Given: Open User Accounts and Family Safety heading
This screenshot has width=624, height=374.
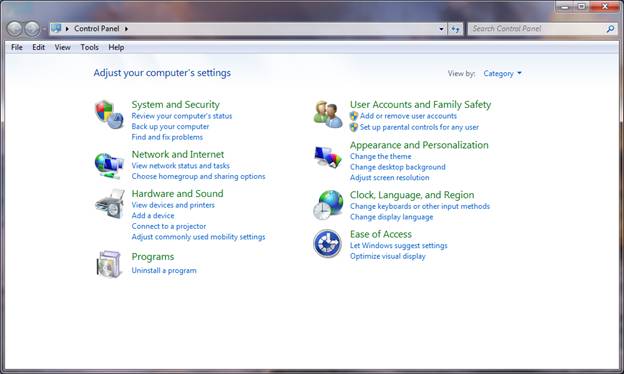Looking at the screenshot, I should (x=421, y=105).
